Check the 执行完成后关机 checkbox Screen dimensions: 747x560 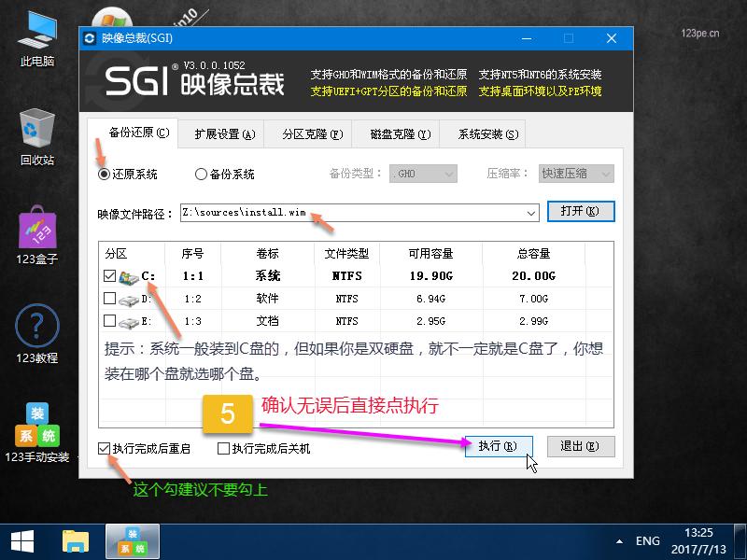224,449
